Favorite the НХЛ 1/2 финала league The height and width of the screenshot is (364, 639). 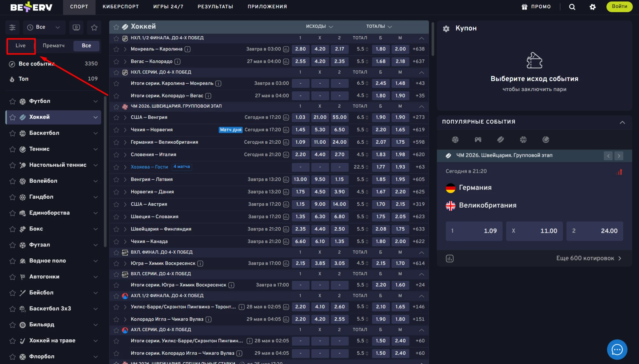tap(116, 38)
